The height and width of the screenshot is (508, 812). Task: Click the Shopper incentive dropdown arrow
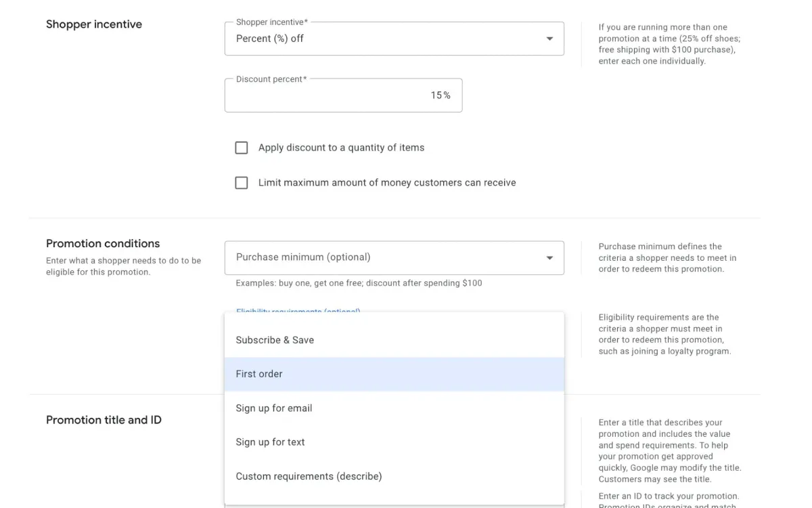point(549,38)
